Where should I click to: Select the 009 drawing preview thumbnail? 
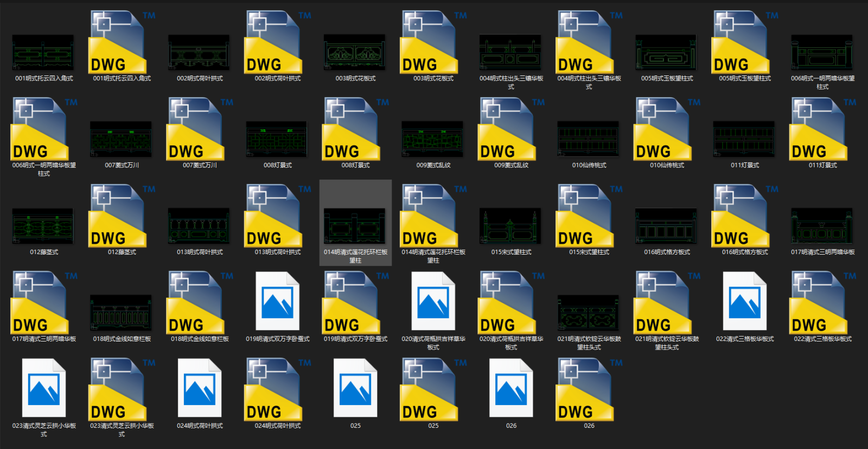(x=432, y=140)
